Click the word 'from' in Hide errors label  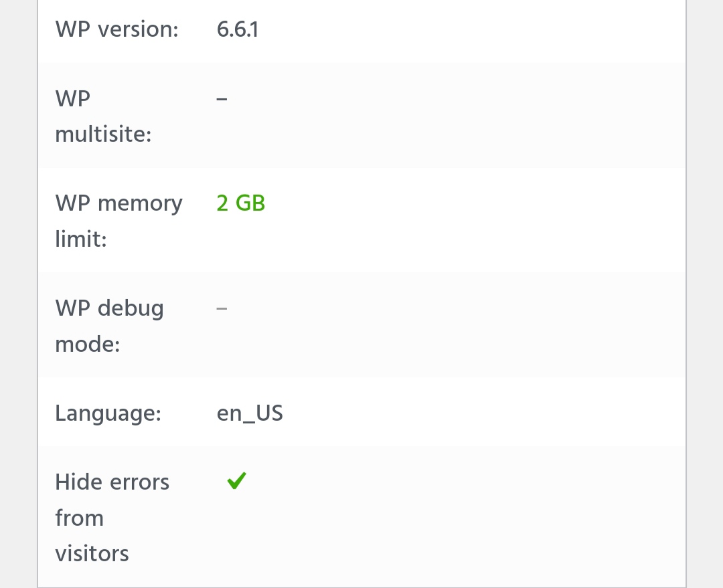coord(79,518)
